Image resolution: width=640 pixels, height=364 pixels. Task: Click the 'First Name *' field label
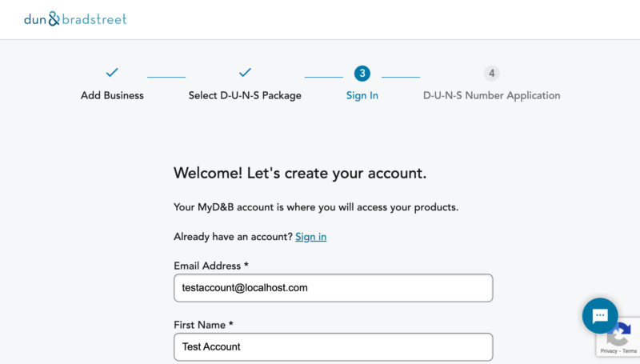tap(203, 325)
